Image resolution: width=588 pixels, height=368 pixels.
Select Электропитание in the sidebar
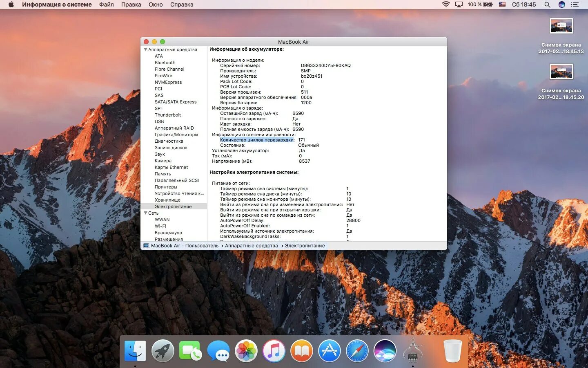click(173, 206)
